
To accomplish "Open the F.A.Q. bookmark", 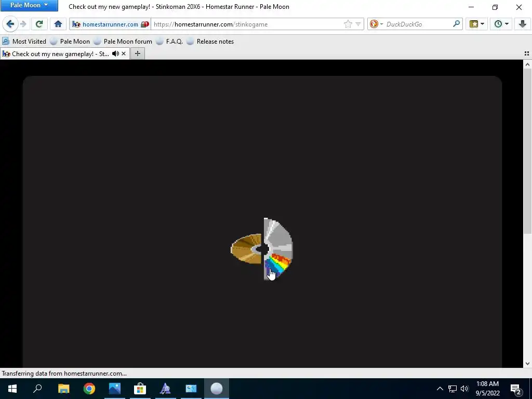I will point(169,42).
